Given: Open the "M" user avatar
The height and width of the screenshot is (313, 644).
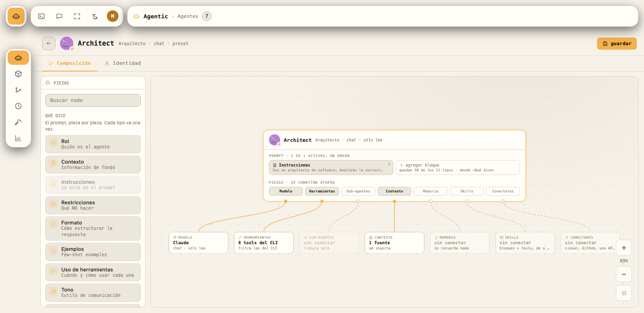Looking at the screenshot, I should (113, 16).
